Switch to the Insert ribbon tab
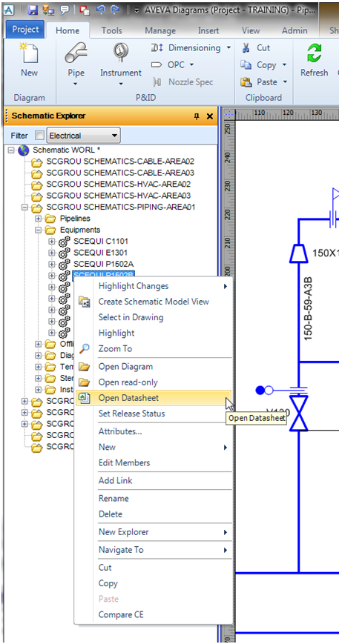 [208, 30]
